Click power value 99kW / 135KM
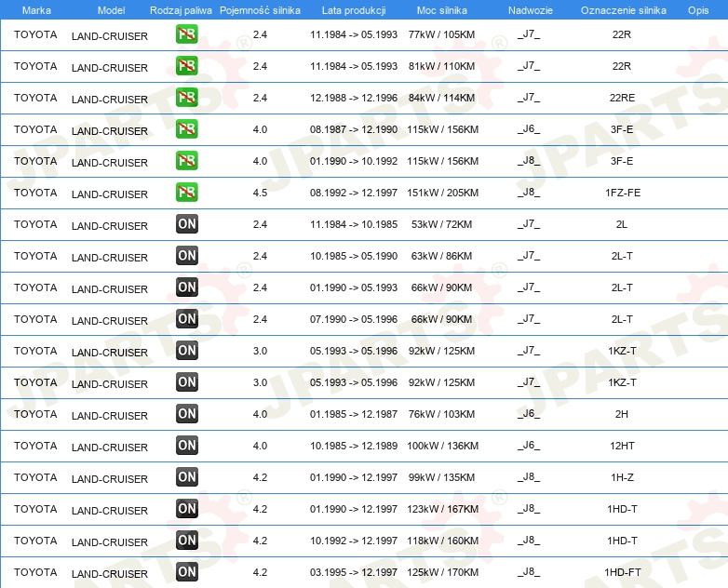Viewport: 728px width, 588px height. click(441, 477)
